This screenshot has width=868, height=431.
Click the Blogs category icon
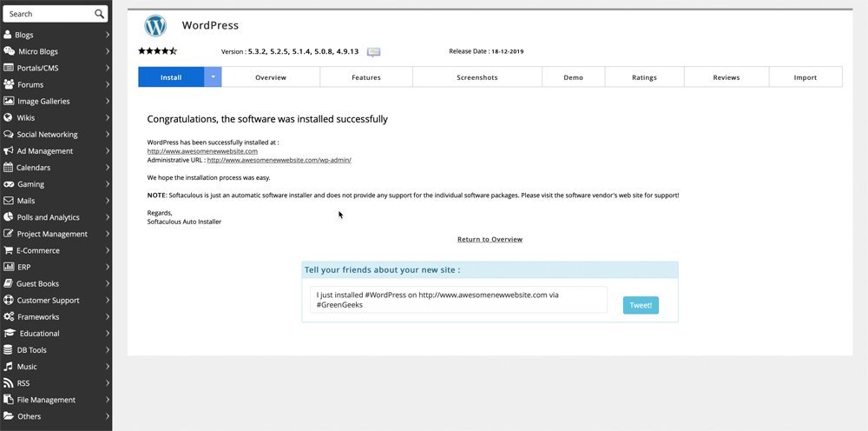[x=8, y=35]
